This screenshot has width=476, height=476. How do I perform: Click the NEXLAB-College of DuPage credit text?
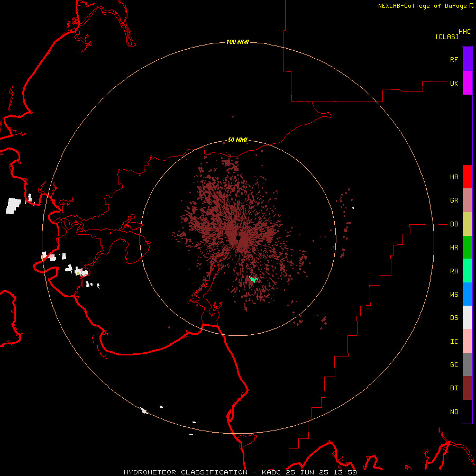tap(422, 6)
